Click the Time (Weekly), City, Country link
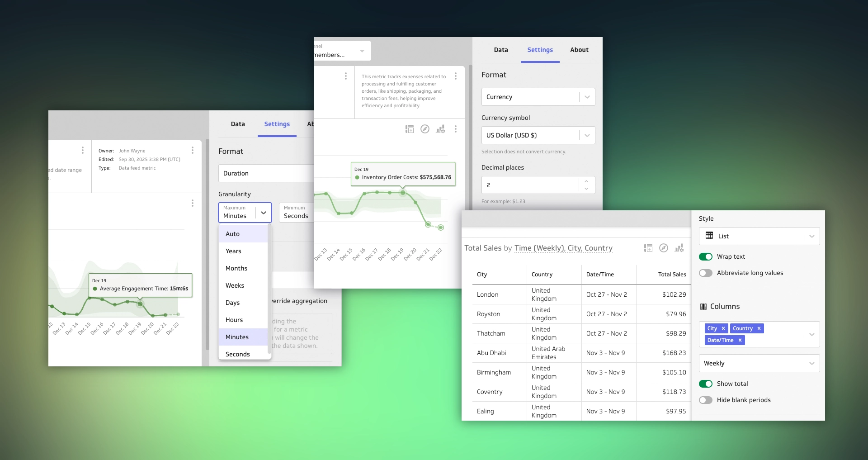This screenshot has width=868, height=460. click(563, 248)
